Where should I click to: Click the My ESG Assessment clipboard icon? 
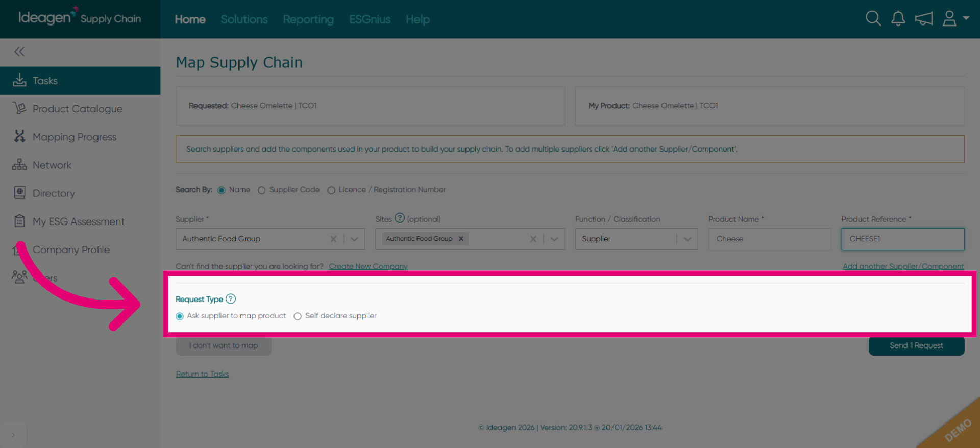click(x=19, y=221)
